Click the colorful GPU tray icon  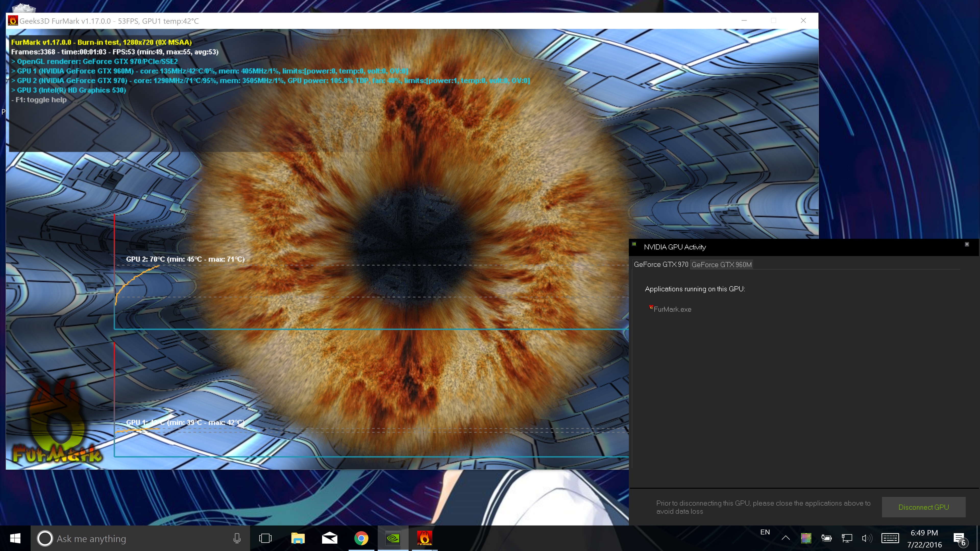click(806, 538)
